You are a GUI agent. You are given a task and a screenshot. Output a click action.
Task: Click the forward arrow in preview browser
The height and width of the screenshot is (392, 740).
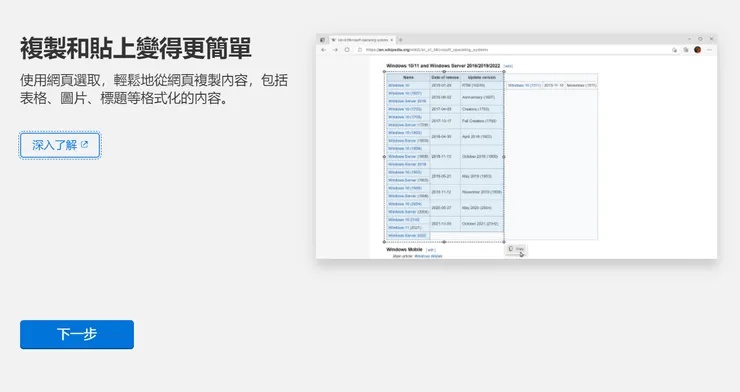336,50
